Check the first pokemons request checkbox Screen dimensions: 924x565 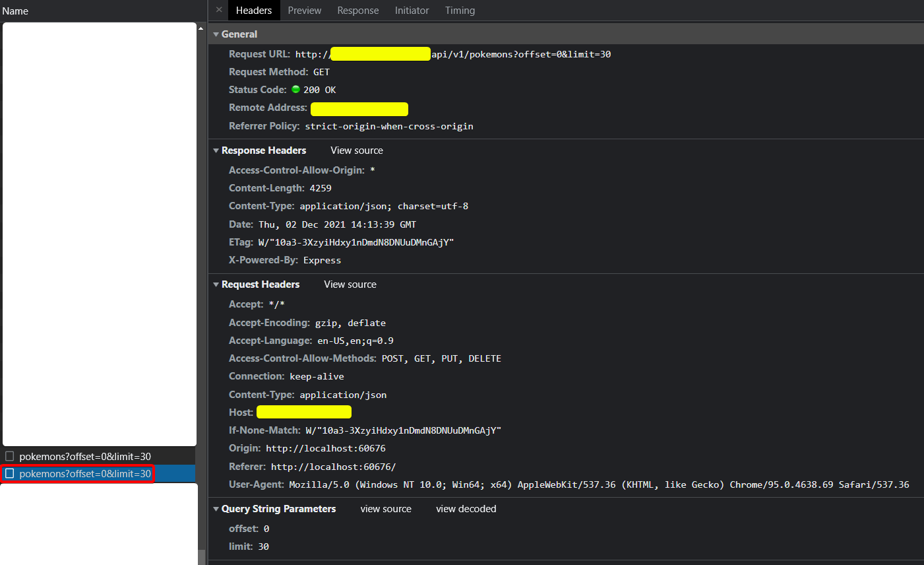[x=9, y=455]
